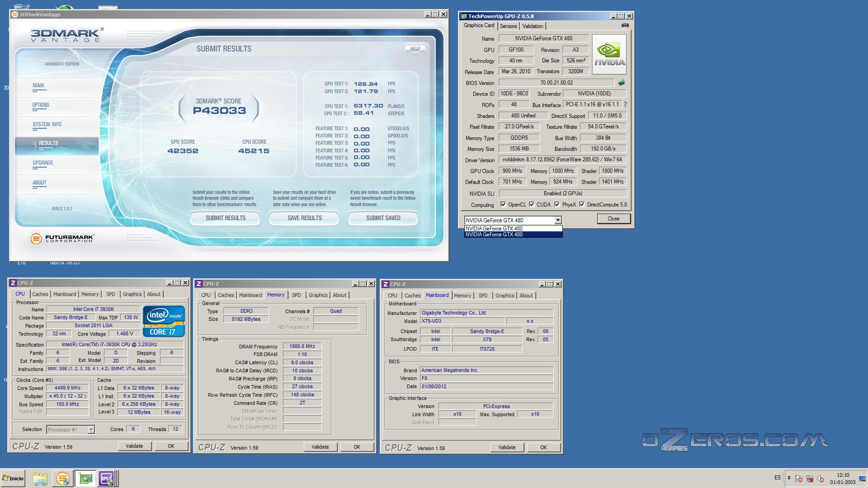The image size is (868, 488).
Task: Switch to CPU-Z via its taskbar icon
Action: (107, 479)
